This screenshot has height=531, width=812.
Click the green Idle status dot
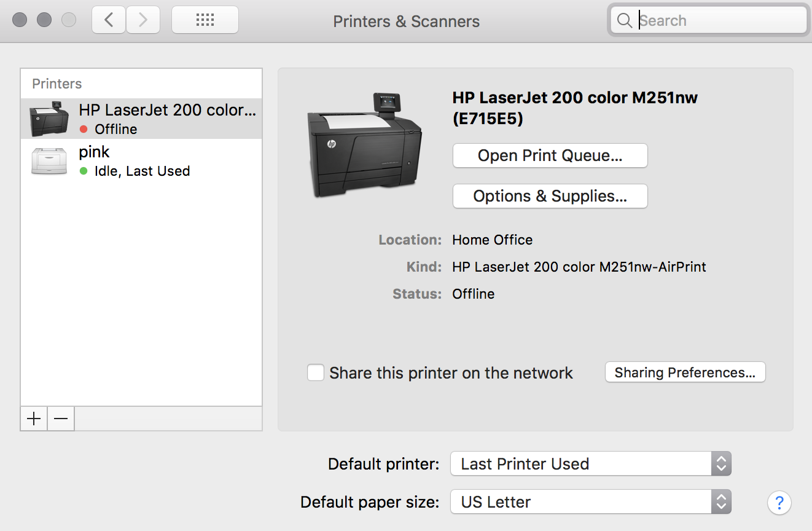84,171
